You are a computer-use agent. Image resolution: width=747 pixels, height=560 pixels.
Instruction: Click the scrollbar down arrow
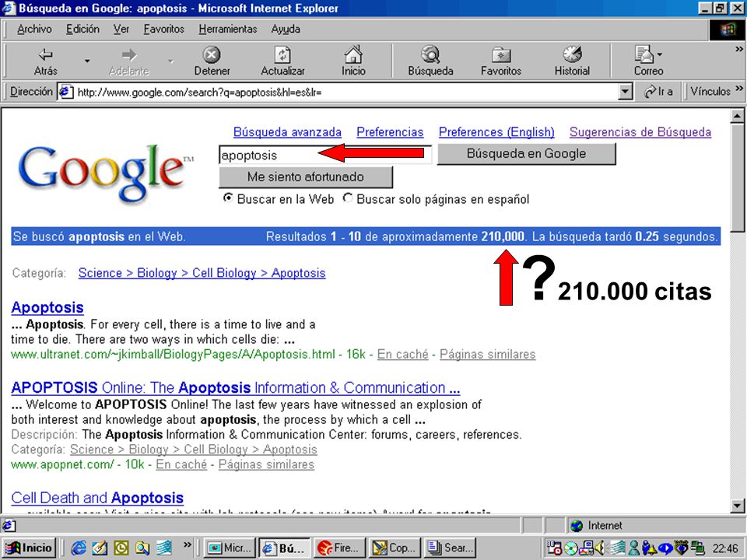(737, 506)
